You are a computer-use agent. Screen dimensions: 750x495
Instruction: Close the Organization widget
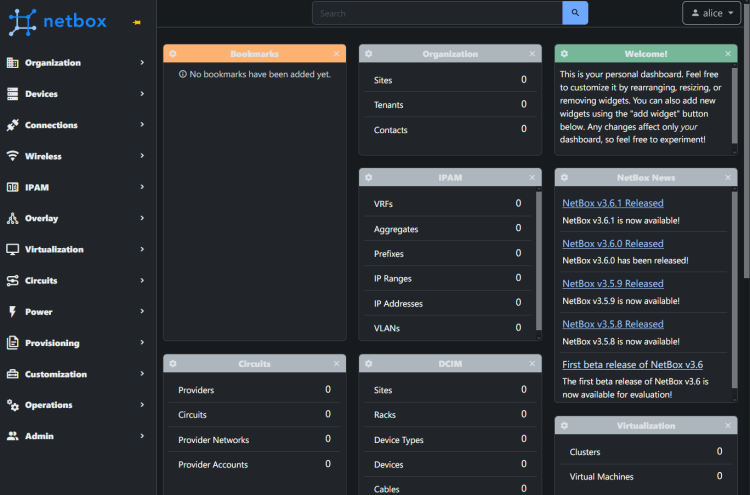[532, 54]
